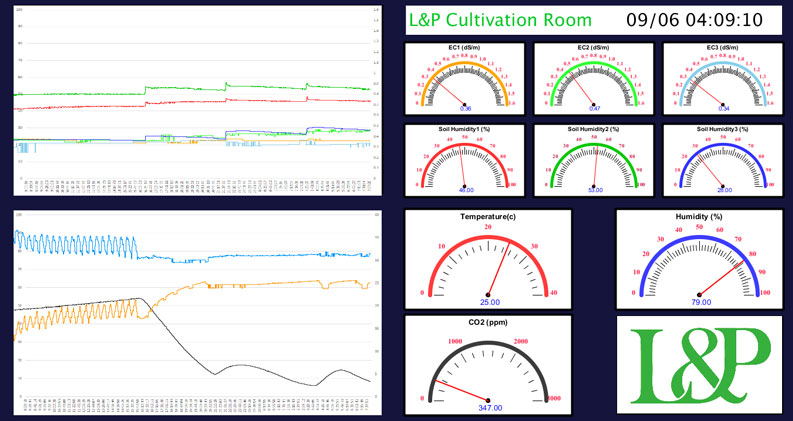This screenshot has height=421, width=793.
Task: Click the EC2 reading 0.47
Action: tap(595, 108)
